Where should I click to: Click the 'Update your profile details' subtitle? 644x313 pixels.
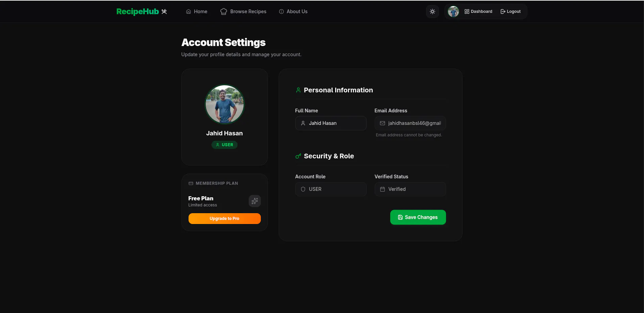tap(241, 54)
